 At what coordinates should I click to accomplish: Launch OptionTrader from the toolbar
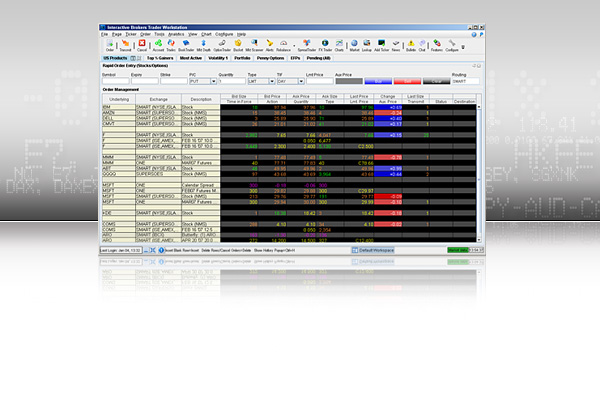coord(222,45)
